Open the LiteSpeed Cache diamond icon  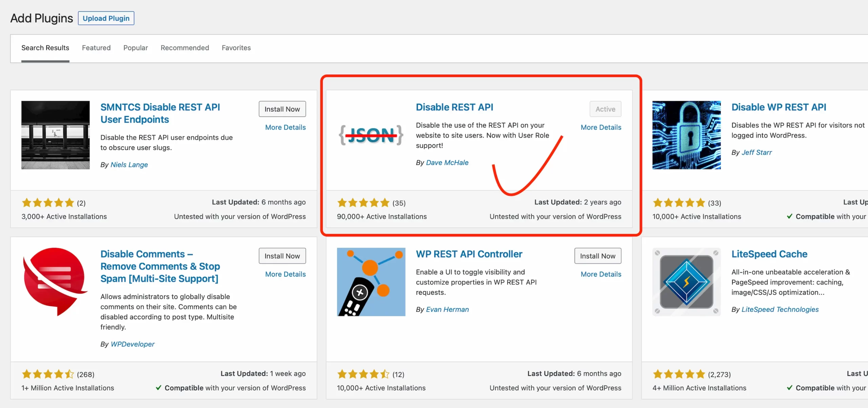point(687,282)
